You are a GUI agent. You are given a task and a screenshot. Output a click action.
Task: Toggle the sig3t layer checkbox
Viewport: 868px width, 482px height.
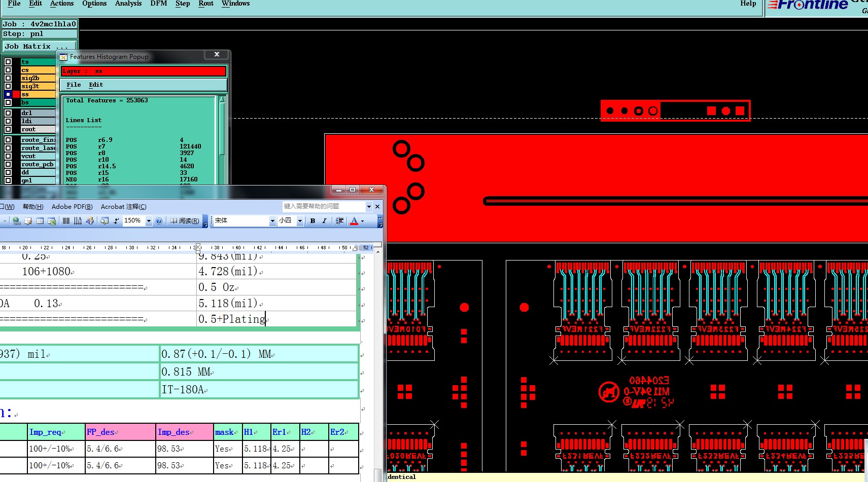[x=8, y=86]
